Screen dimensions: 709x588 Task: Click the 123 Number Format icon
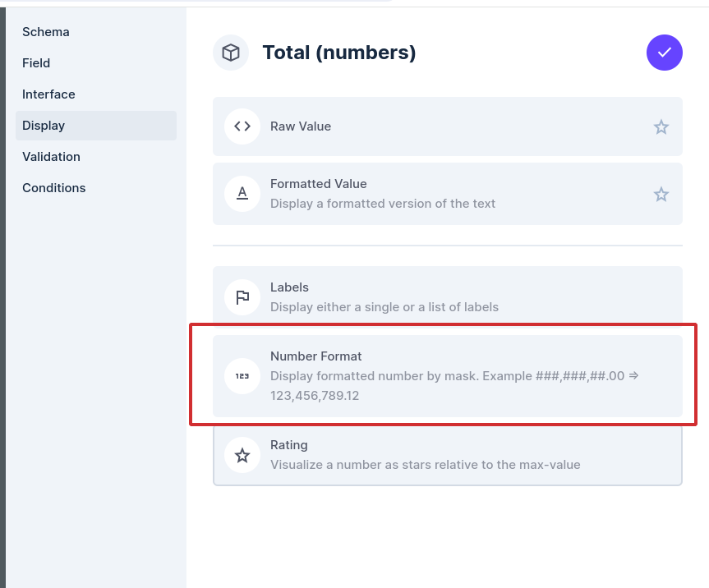point(242,376)
